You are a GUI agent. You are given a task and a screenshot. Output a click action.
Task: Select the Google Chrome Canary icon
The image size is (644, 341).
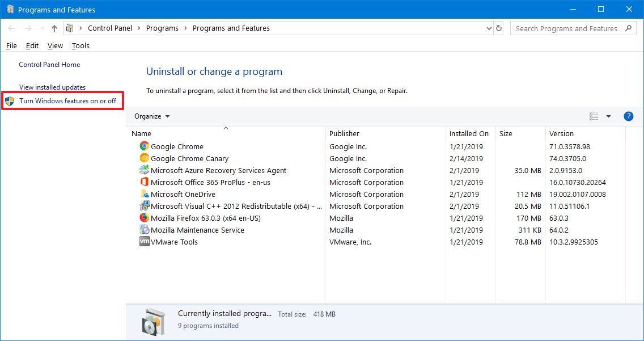click(x=143, y=158)
